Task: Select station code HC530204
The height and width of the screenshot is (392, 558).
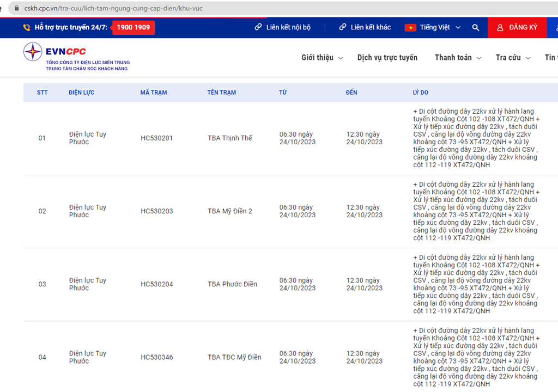Action: (x=156, y=284)
